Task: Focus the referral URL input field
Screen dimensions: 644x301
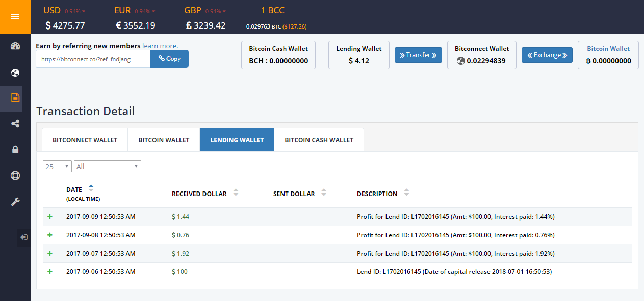Action: pyautogui.click(x=93, y=59)
